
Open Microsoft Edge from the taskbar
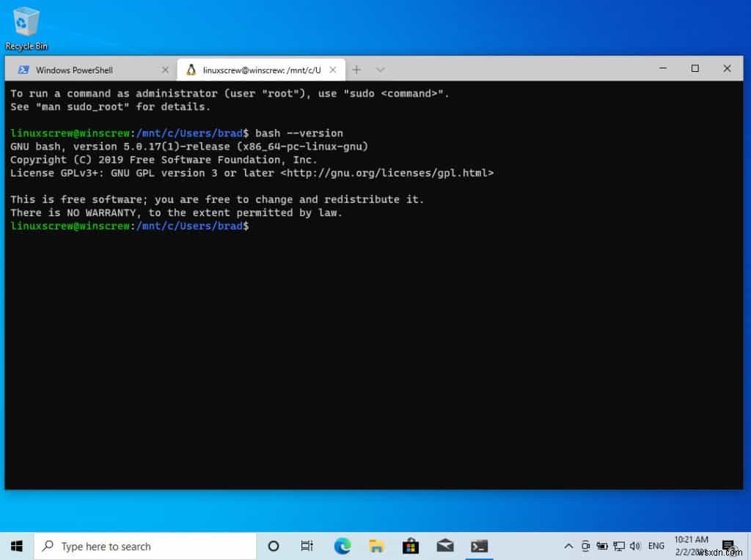coord(342,545)
